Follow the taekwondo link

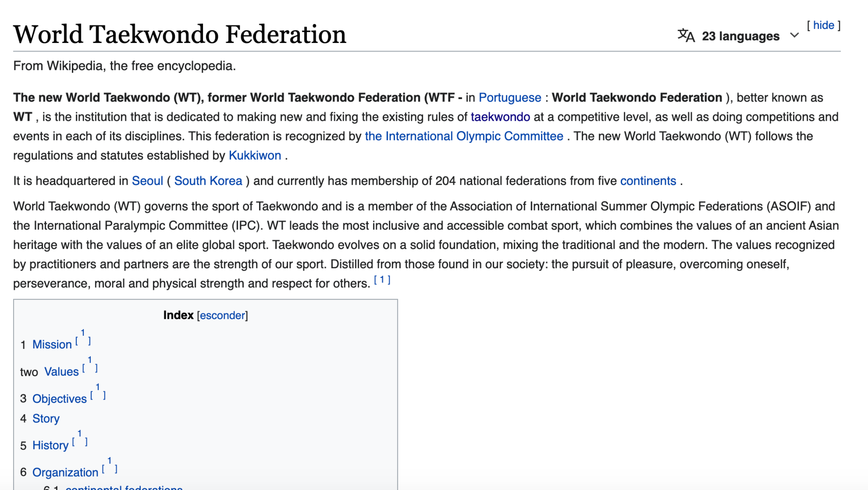tap(500, 117)
